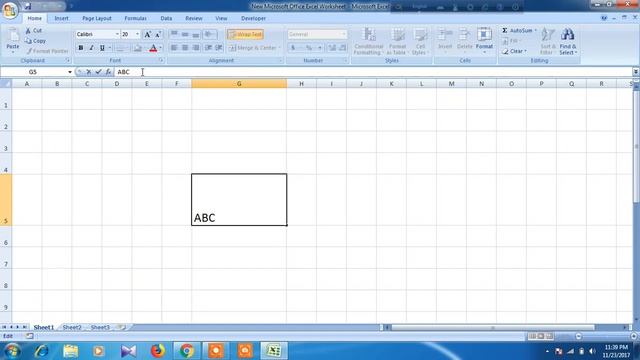
Task: Apply the fill color bucket
Action: [138, 48]
